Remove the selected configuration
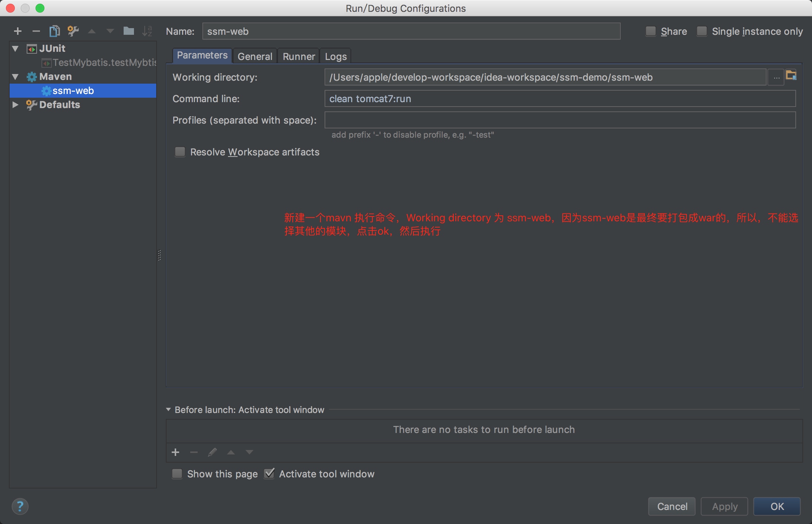The image size is (812, 524). click(36, 31)
